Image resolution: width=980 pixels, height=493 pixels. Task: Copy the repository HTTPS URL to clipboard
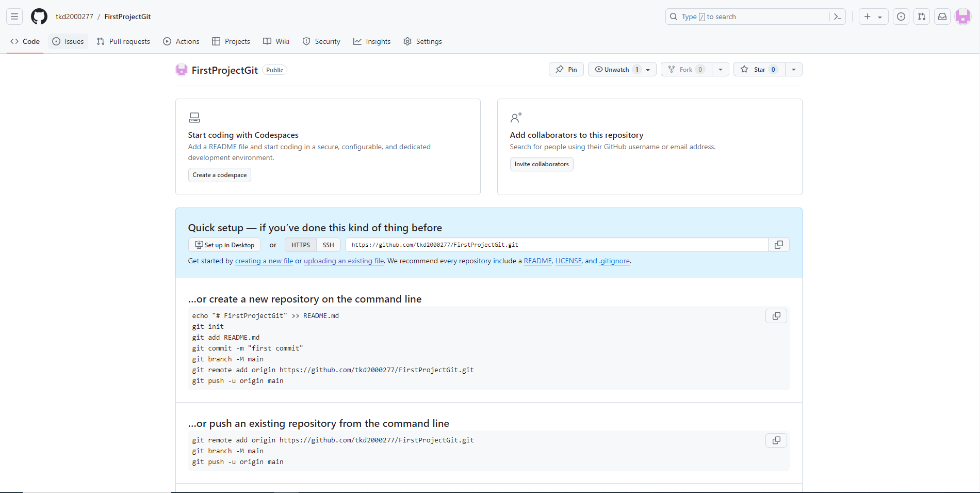click(779, 245)
